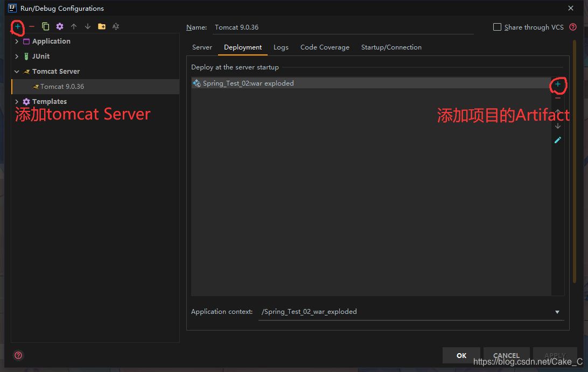Image resolution: width=588 pixels, height=372 pixels.
Task: Expand the JUnit configuration group
Action: 17,56
